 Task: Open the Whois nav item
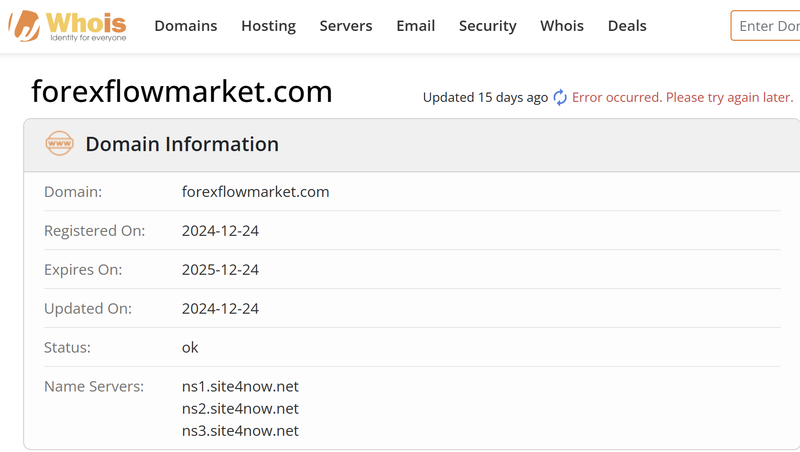click(x=562, y=26)
